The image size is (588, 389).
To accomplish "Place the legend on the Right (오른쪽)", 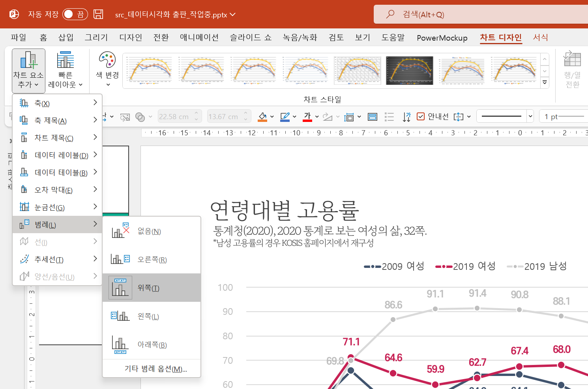I will pyautogui.click(x=152, y=260).
